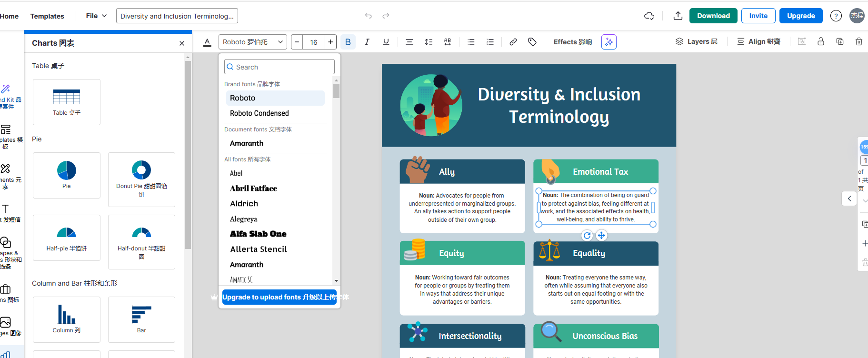Delete the selected element with trash icon
This screenshot has height=358, width=868.
pos(859,41)
